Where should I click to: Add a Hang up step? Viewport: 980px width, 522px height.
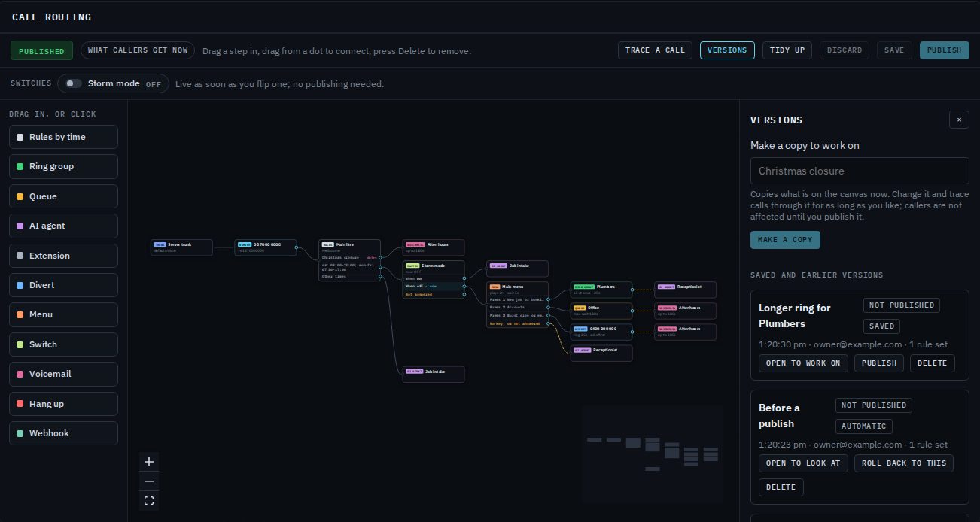pos(63,404)
